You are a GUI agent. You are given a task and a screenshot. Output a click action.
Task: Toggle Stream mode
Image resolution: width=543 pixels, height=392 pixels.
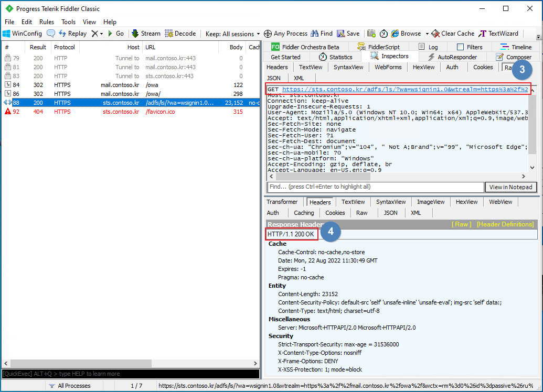point(146,34)
